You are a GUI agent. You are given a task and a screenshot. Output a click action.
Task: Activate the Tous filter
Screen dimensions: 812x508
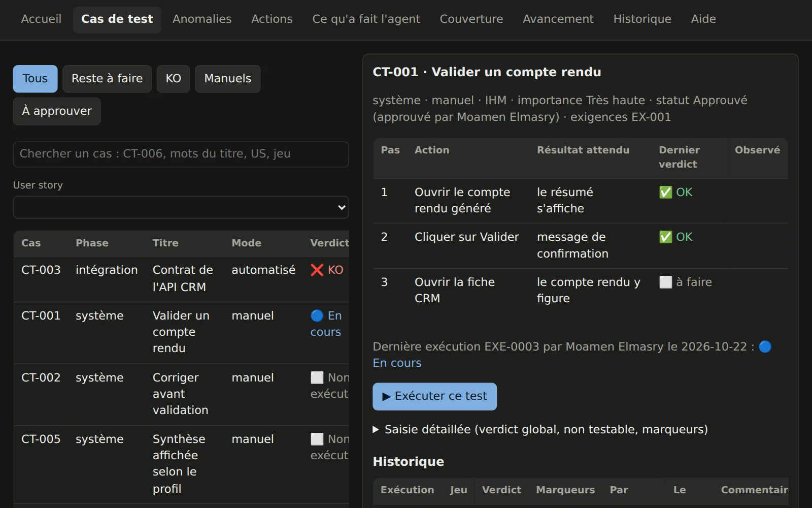(35, 79)
